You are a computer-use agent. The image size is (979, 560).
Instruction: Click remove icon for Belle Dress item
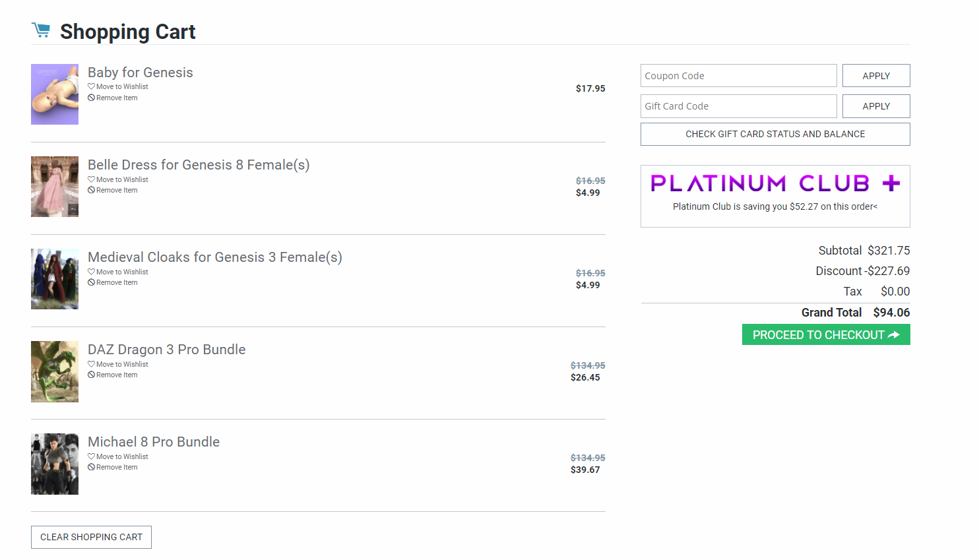point(92,190)
